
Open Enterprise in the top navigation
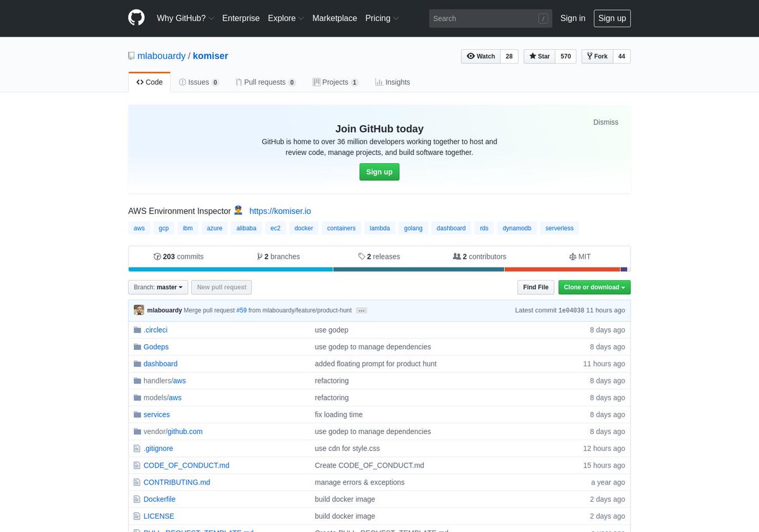tap(241, 18)
